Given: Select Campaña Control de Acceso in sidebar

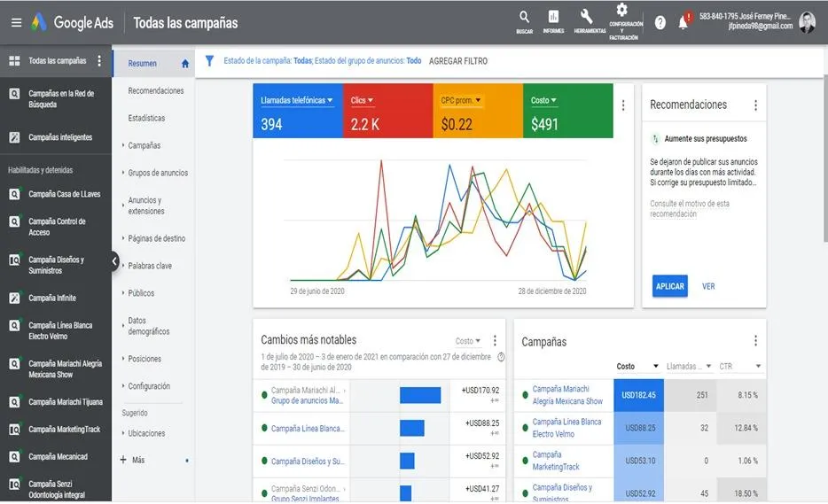Looking at the screenshot, I should coord(57,227).
